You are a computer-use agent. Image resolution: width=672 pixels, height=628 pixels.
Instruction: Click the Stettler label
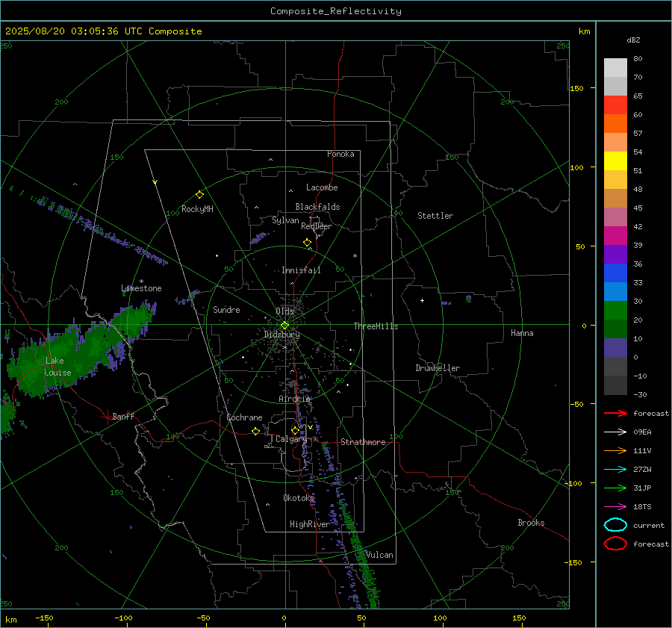point(435,216)
